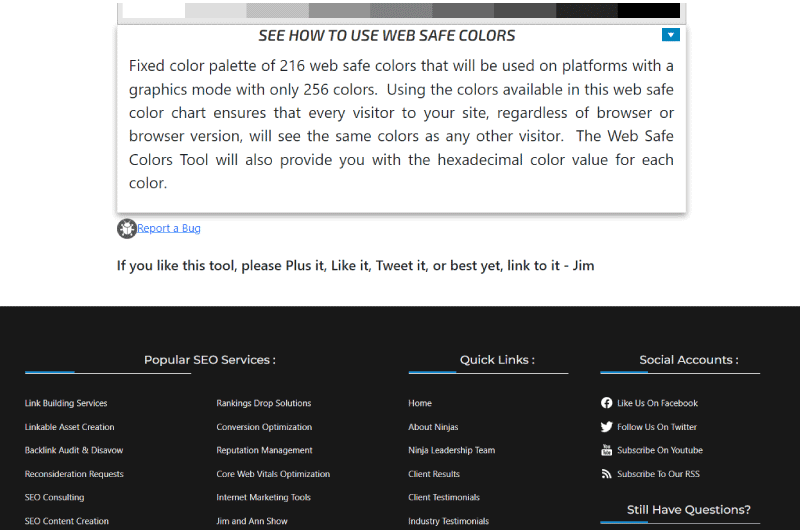Screen dimensions: 800x530
Task: Open the Backlink Audit & Disavow link
Action: [x=73, y=450]
